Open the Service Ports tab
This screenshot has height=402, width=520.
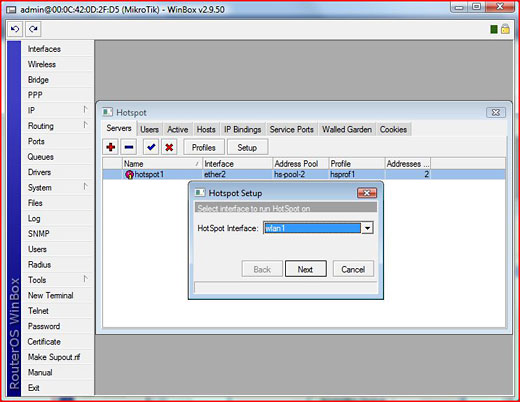pyautogui.click(x=292, y=129)
